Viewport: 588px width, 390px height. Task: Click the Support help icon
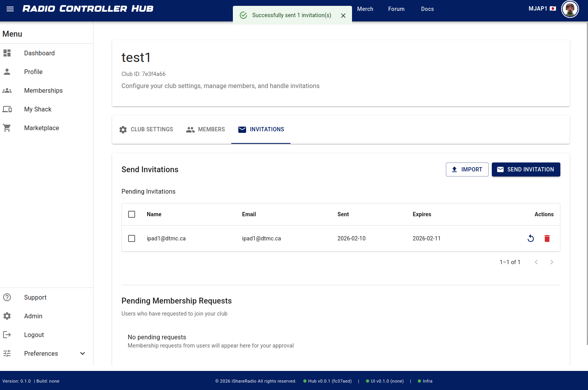click(x=7, y=297)
